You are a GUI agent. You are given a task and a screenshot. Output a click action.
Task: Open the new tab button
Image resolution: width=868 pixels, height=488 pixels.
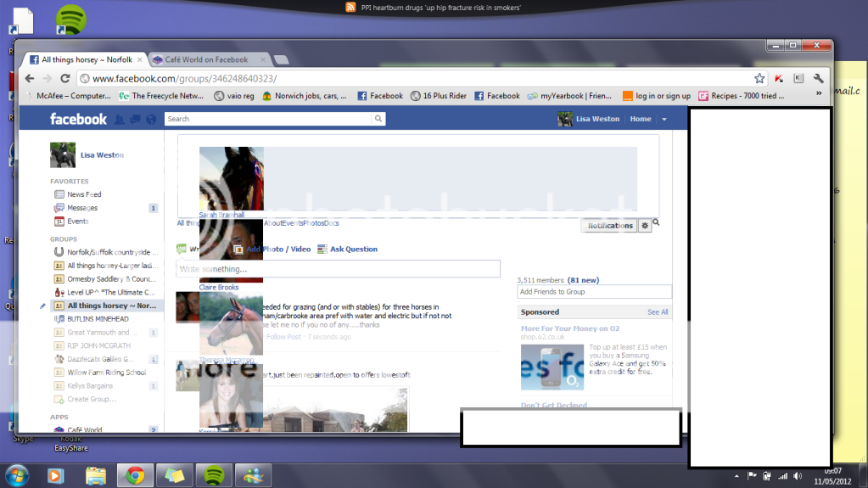pyautogui.click(x=281, y=59)
